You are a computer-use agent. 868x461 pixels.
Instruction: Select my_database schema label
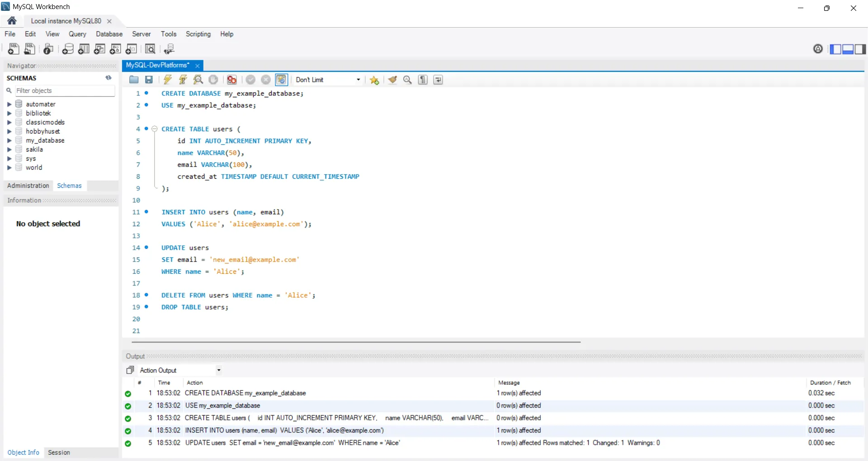(x=45, y=140)
